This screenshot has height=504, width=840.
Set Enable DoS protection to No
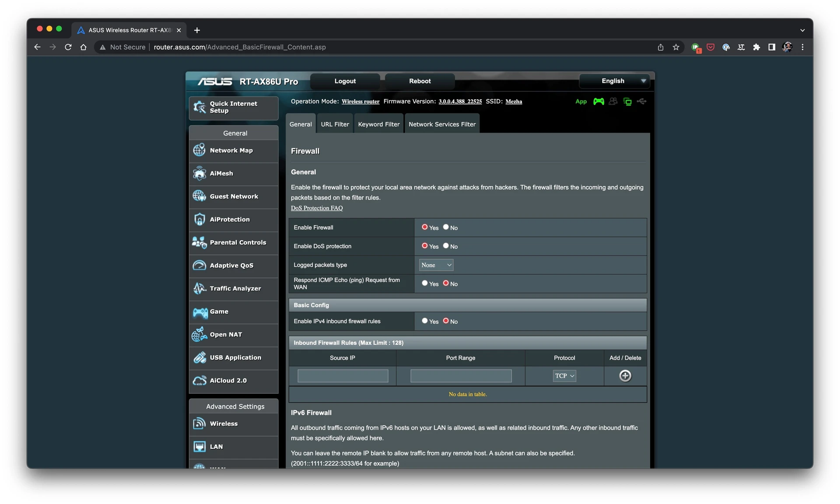(446, 246)
